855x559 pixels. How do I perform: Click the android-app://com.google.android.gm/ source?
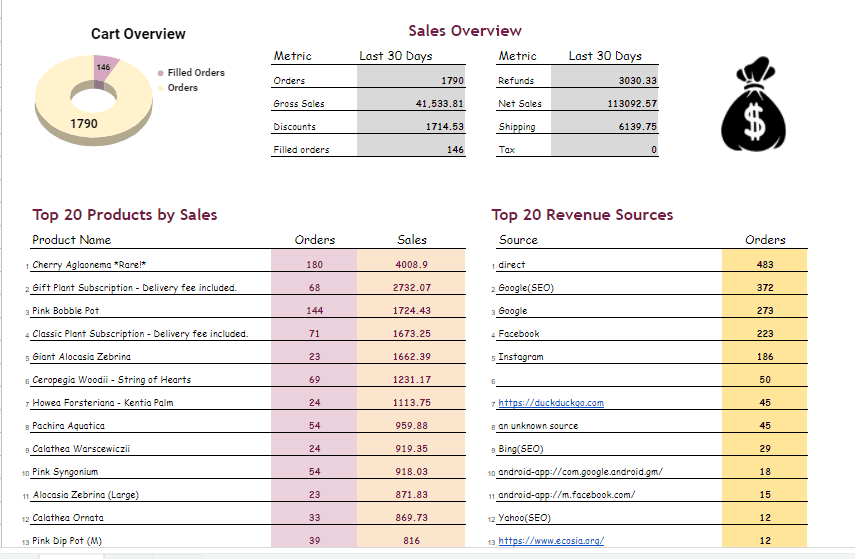click(580, 472)
